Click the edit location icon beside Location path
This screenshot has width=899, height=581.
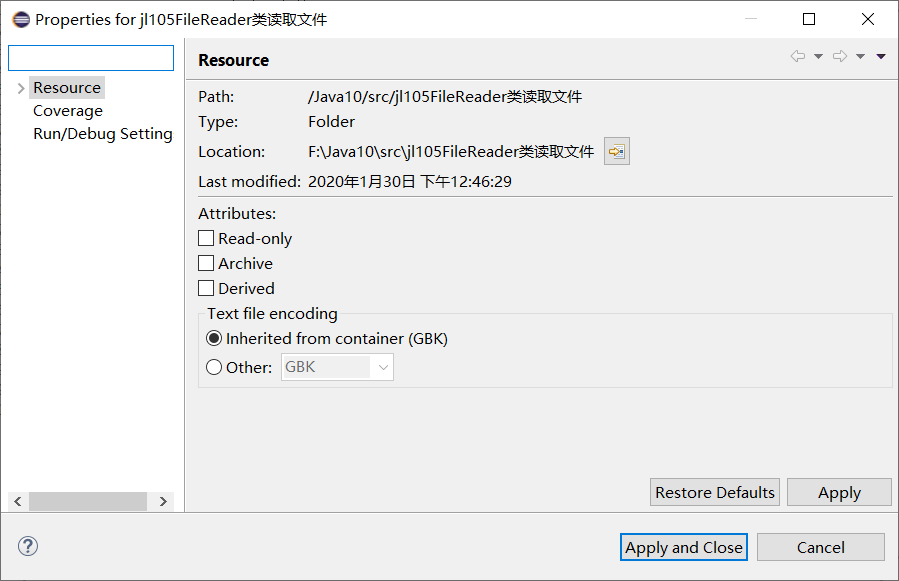(x=616, y=151)
